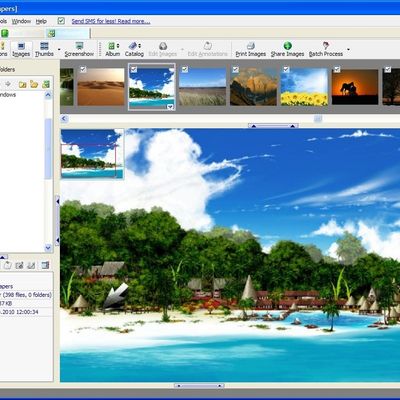Switch to the Thumbs view mode

point(44,49)
